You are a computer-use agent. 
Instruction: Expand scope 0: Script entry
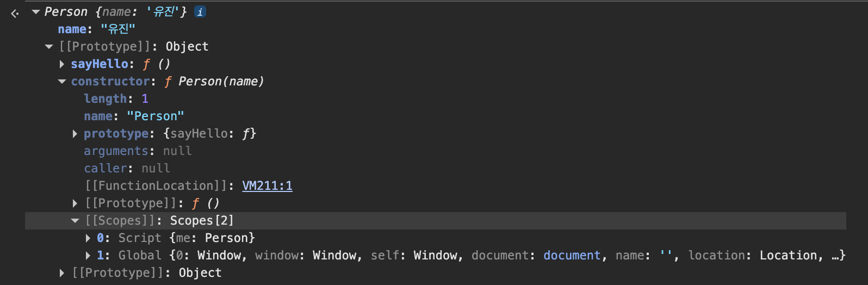pyautogui.click(x=88, y=238)
